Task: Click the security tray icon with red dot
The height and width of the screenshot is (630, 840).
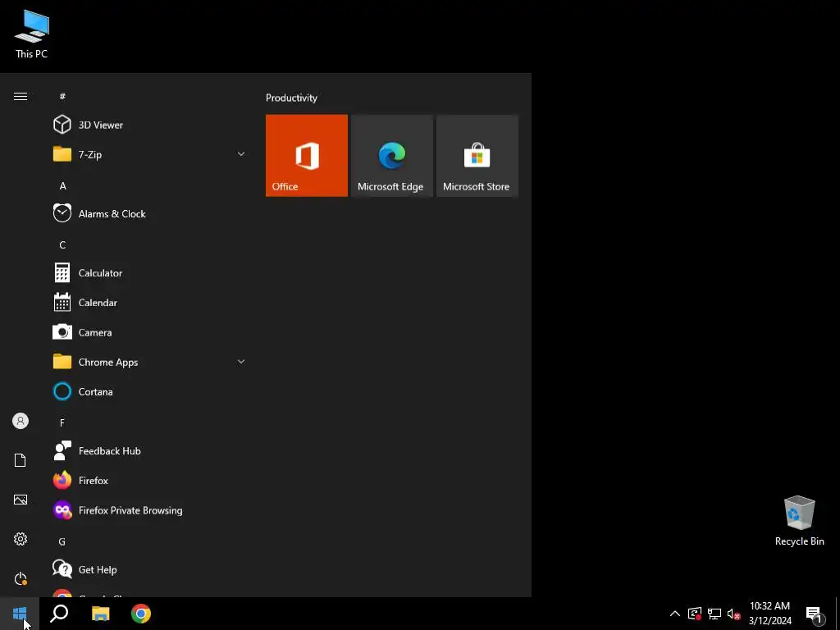Action: (695, 614)
